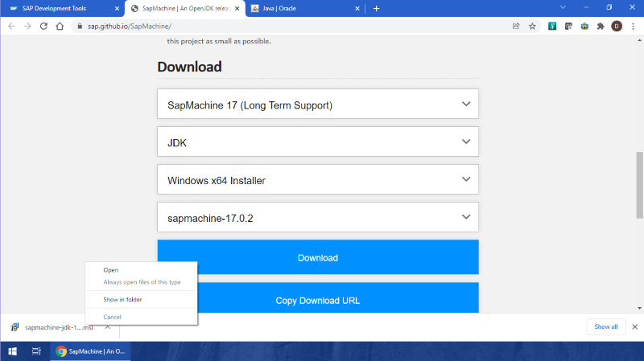Choose Always open files of this type

pos(141,282)
